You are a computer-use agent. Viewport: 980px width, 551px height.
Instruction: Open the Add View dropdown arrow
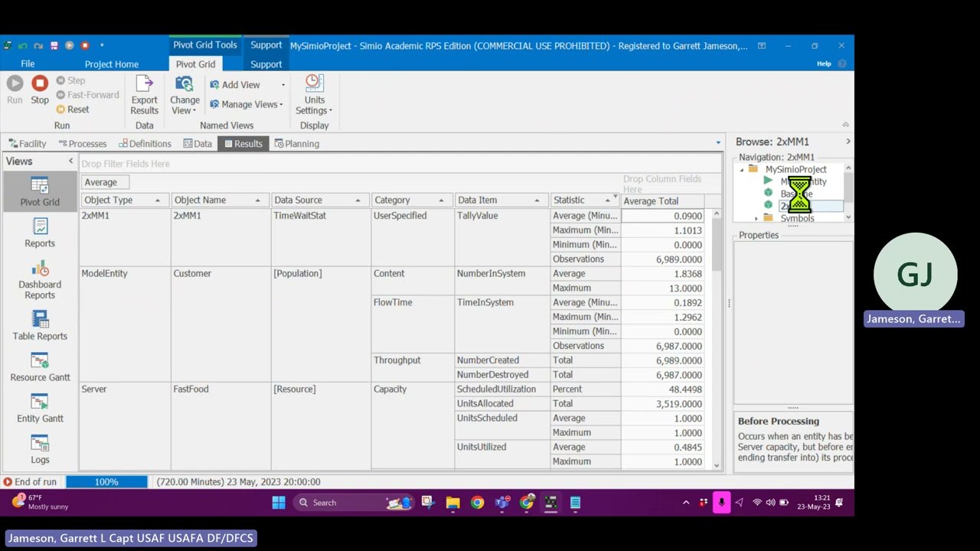pyautogui.click(x=283, y=85)
